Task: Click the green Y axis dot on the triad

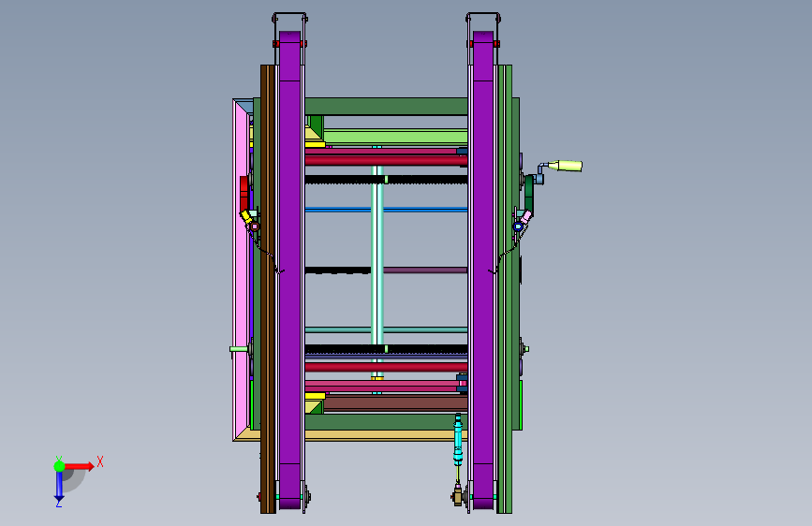Action: (x=59, y=466)
